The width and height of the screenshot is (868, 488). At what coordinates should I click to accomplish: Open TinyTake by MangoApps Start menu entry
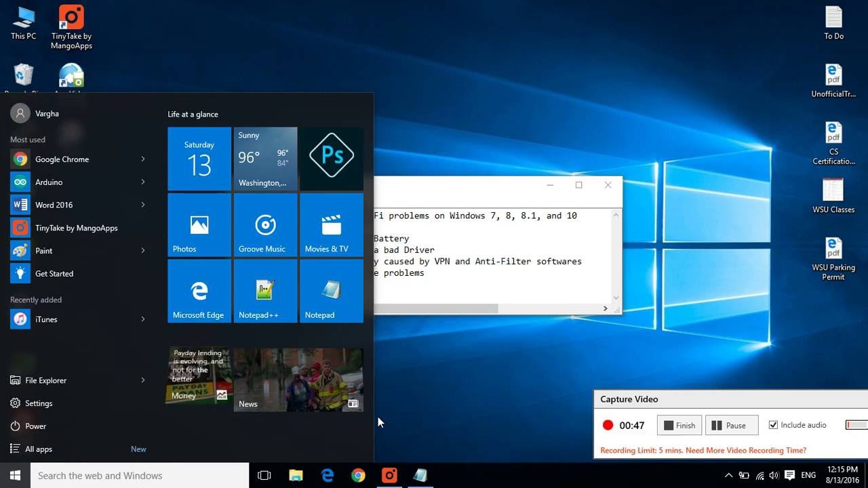point(78,228)
